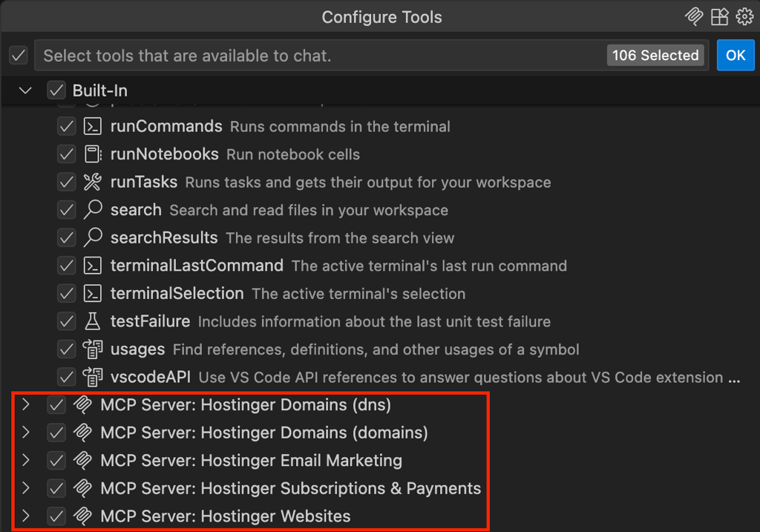Select the Built-In group label
The height and width of the screenshot is (532, 760).
pyautogui.click(x=100, y=91)
